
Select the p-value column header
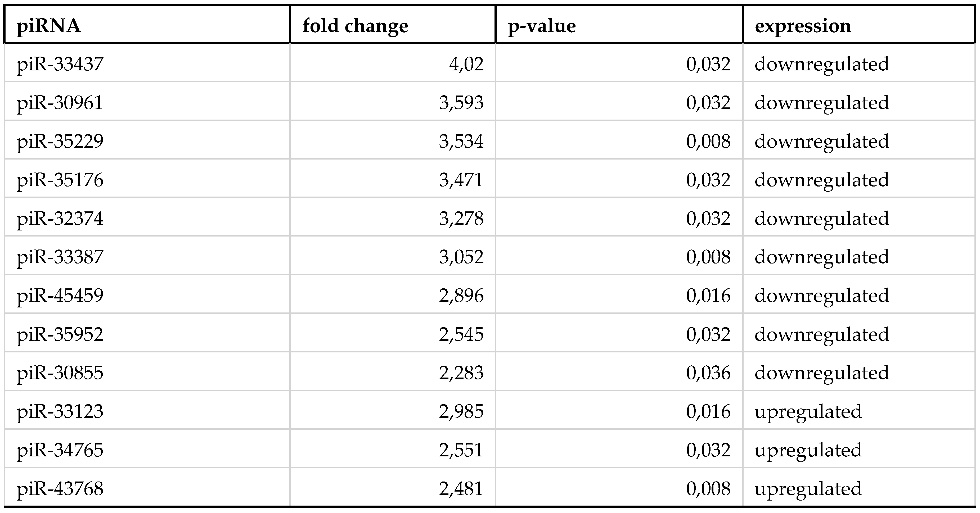coord(542,26)
